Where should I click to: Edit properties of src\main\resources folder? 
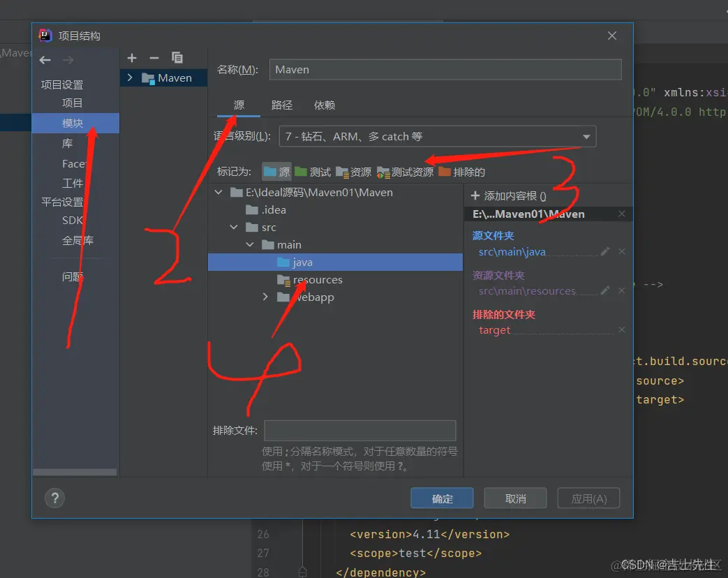pos(605,290)
